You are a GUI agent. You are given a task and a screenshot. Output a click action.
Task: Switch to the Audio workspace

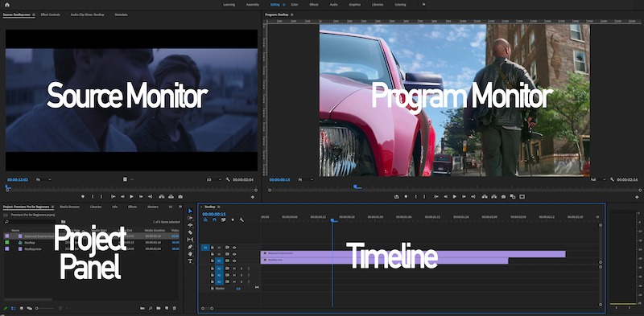pos(334,5)
